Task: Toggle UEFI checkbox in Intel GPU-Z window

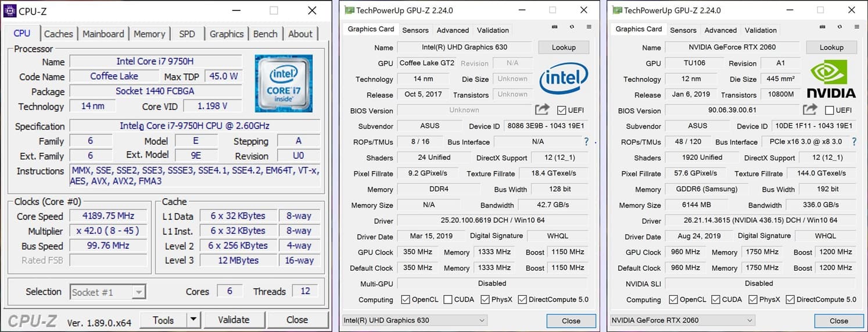Action: point(561,110)
